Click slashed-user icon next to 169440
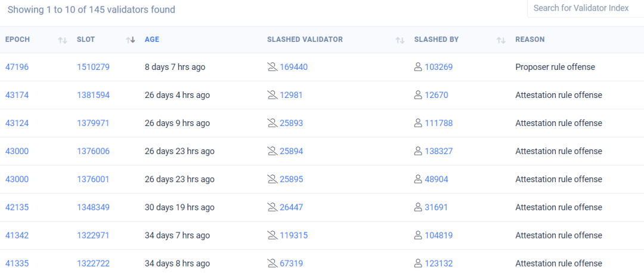 coord(273,67)
